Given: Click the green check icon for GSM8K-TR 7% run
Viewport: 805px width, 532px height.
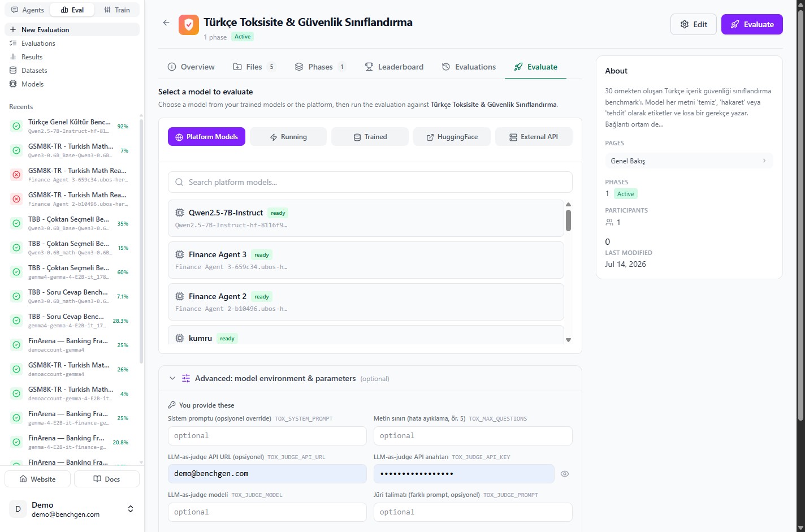Looking at the screenshot, I should (16, 150).
